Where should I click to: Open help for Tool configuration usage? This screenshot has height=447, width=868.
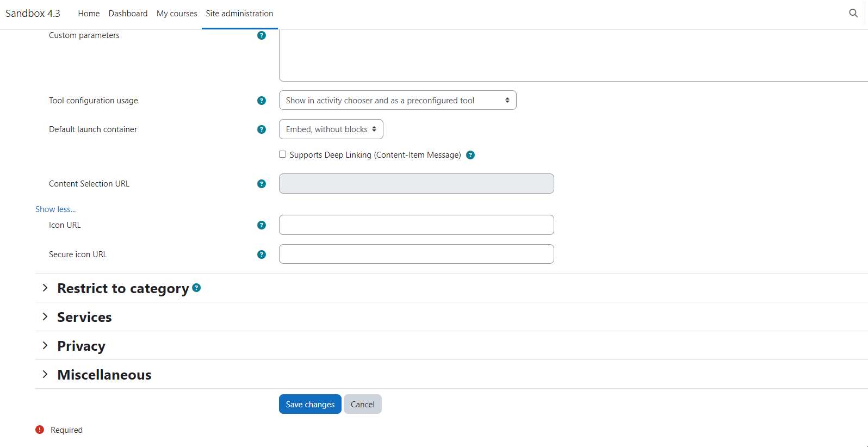pos(262,101)
